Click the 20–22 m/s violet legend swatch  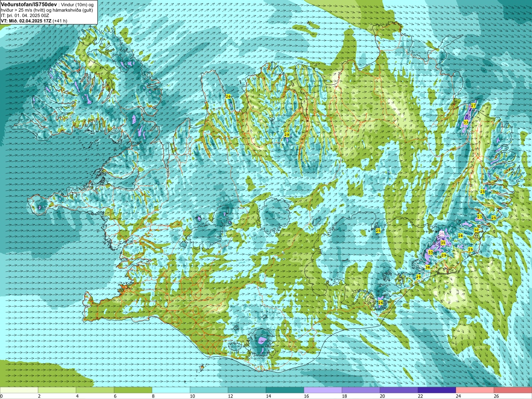coord(399,390)
